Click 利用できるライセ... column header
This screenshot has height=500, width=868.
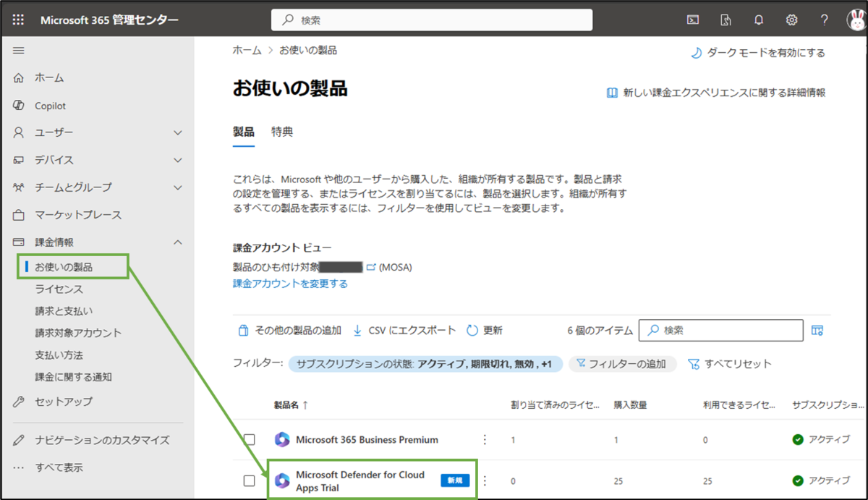coord(740,405)
